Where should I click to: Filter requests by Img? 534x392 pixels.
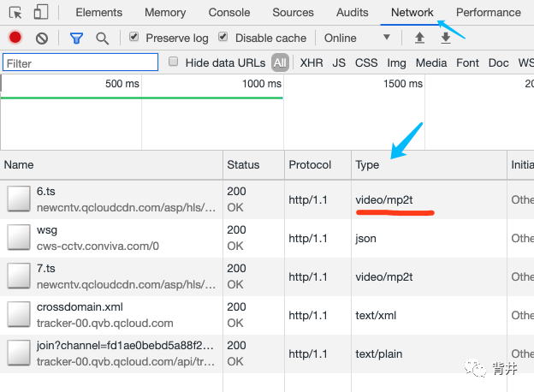(396, 63)
